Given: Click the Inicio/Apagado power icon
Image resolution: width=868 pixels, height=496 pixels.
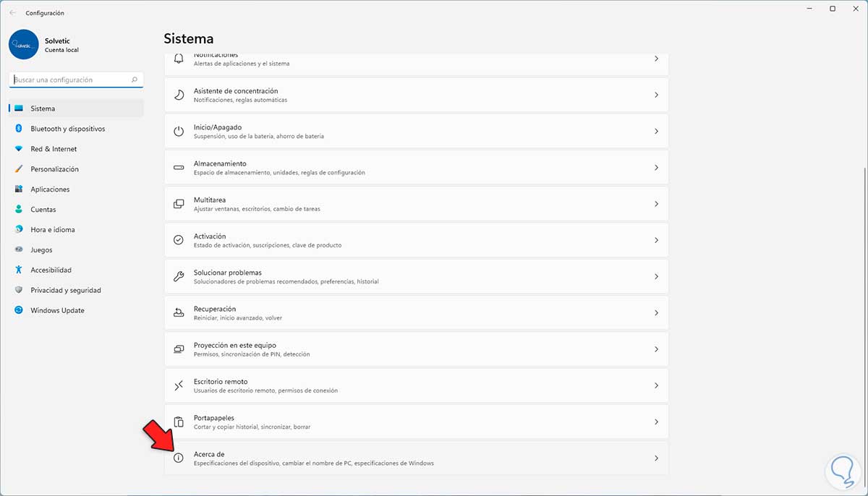Looking at the screenshot, I should click(x=179, y=132).
